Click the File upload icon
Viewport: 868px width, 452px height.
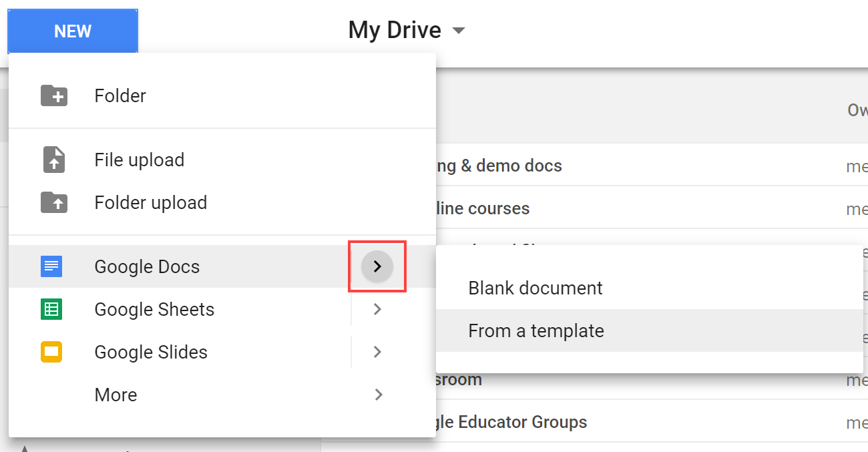pyautogui.click(x=54, y=160)
